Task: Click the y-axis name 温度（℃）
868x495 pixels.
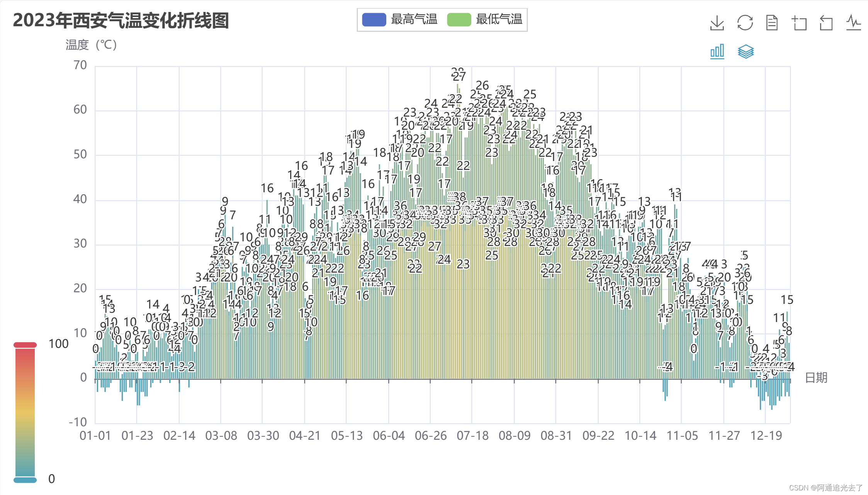Action: point(91,45)
